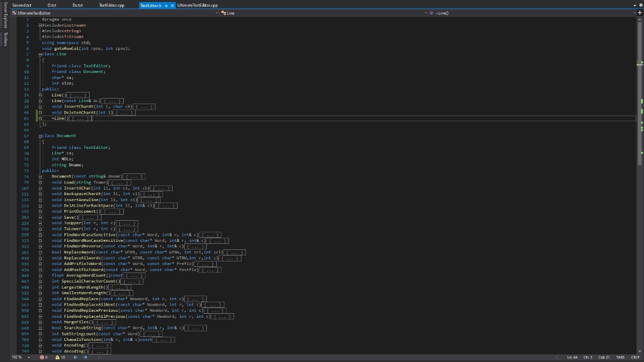Click 'friend class Document;' line

point(78,72)
